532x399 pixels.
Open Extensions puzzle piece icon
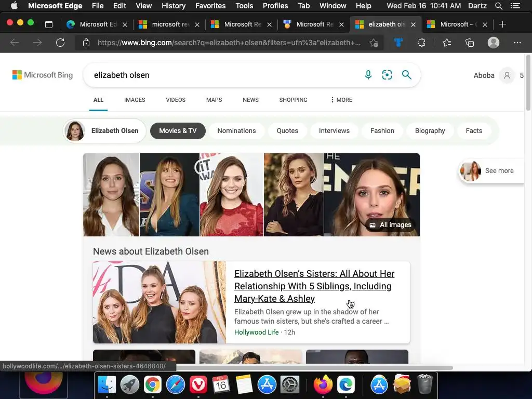421,43
